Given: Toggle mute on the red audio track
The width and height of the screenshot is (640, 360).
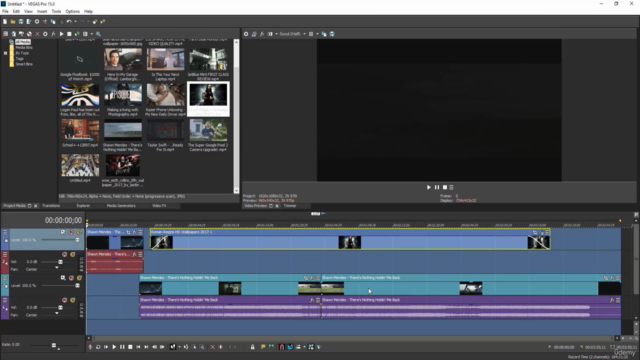Looking at the screenshot, I should (x=64, y=255).
